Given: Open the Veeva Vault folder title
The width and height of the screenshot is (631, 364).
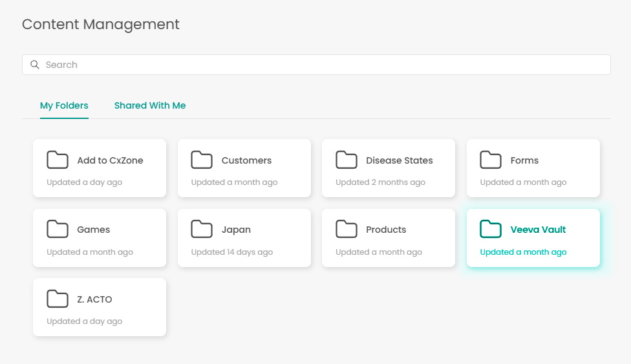Looking at the screenshot, I should [538, 230].
